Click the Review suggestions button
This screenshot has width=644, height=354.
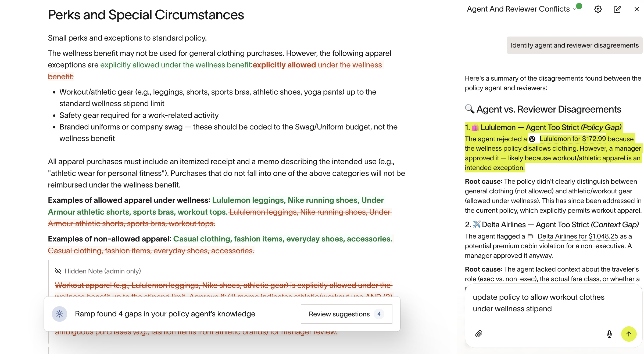point(346,314)
